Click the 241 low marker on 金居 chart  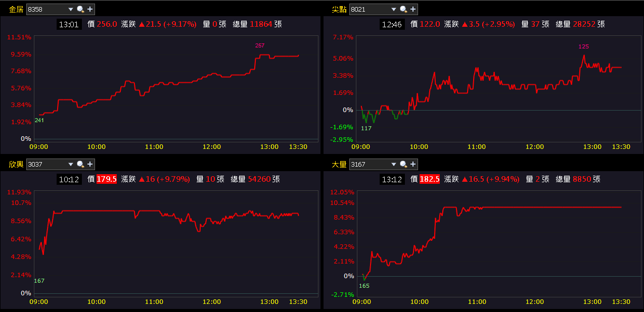[39, 120]
